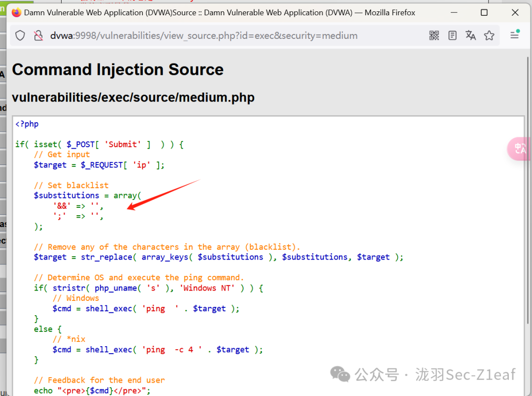Click the insecure connection padlock icon

(x=38, y=35)
